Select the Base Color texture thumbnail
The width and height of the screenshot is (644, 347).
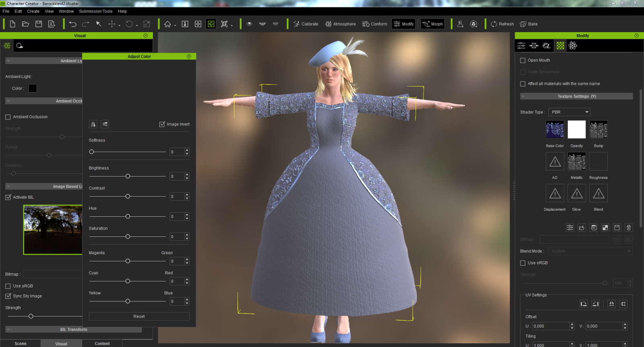pyautogui.click(x=555, y=130)
